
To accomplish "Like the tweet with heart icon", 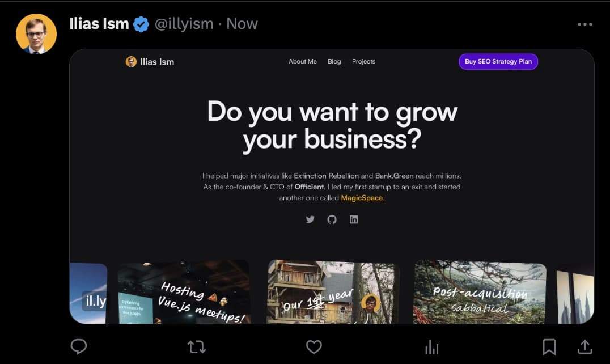I will click(314, 346).
